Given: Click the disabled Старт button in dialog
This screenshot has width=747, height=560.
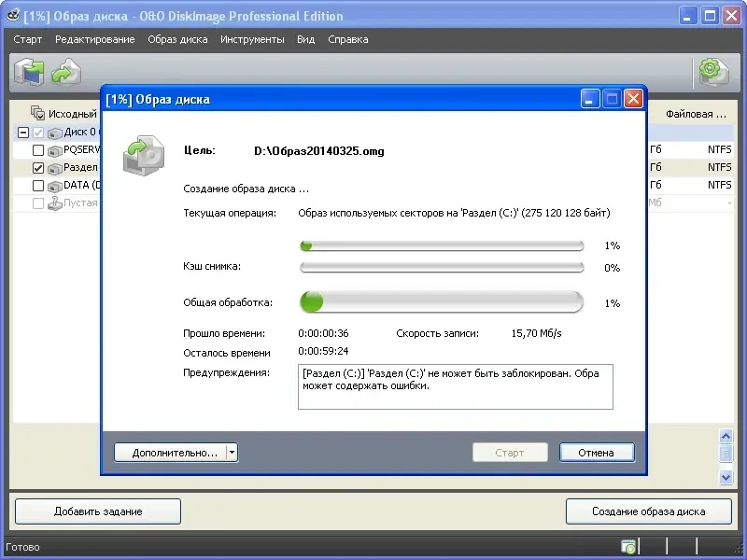Looking at the screenshot, I should click(x=510, y=453).
